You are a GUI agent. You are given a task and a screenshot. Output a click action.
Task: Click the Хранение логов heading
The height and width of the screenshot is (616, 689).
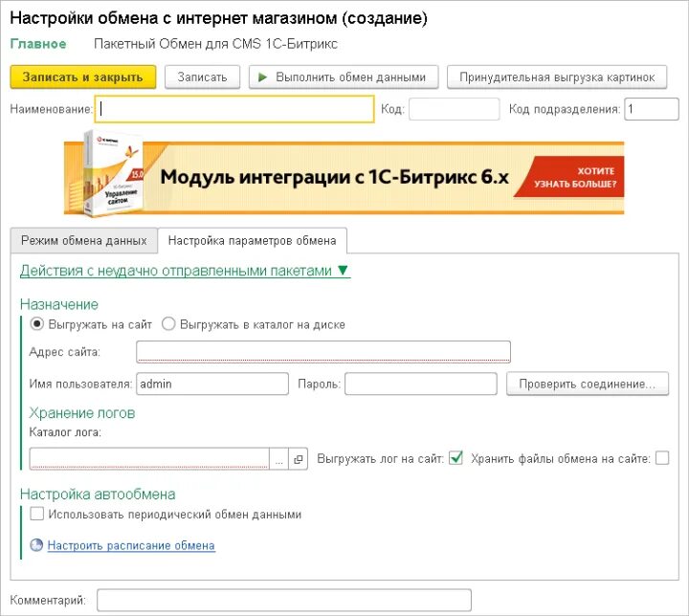[x=82, y=413]
